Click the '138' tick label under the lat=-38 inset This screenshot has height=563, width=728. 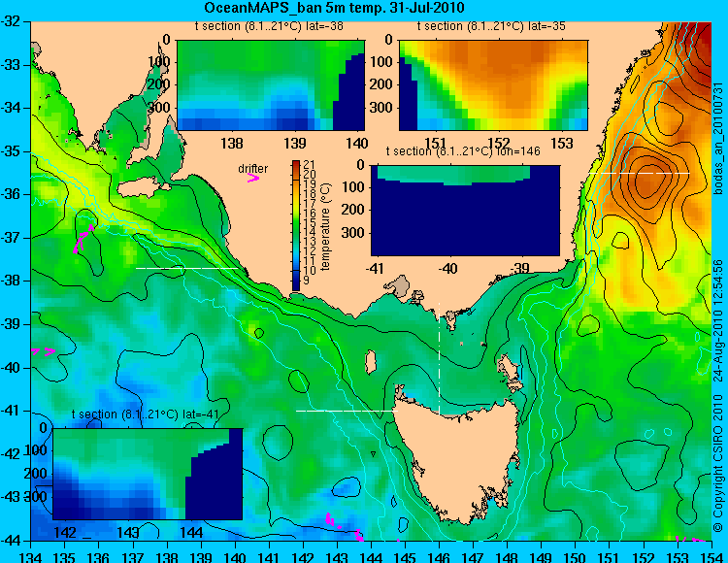[232, 144]
